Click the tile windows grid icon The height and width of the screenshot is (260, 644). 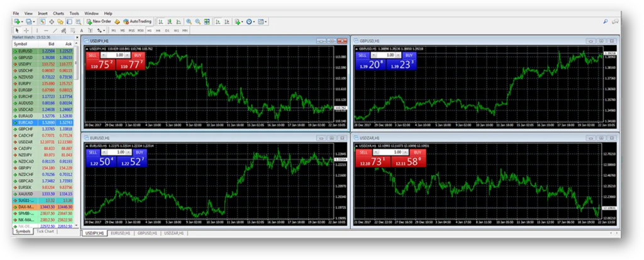tap(206, 21)
